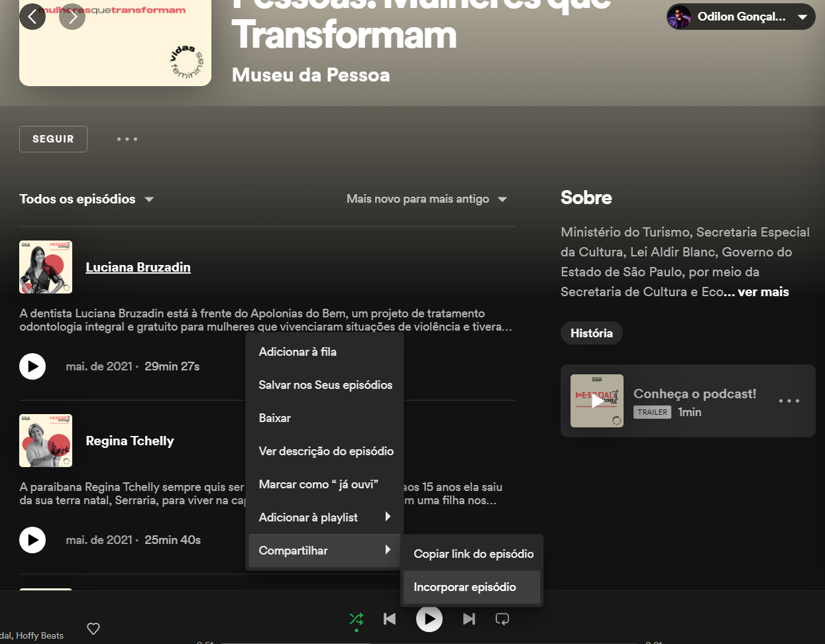Open the Compartilhar submenu entry

tap(325, 551)
